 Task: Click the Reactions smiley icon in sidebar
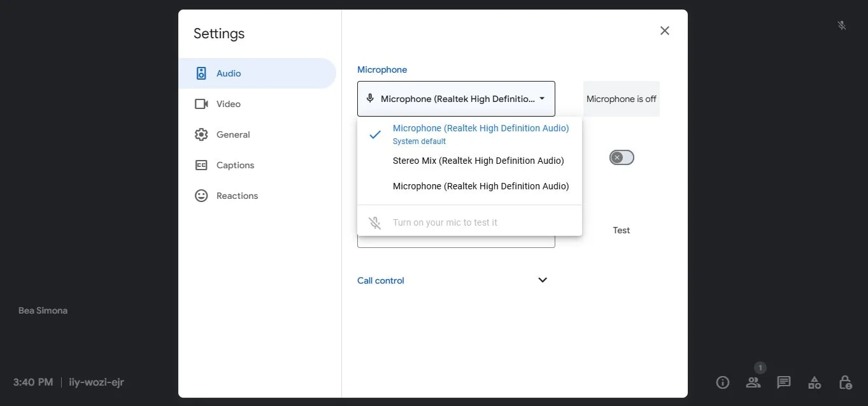[x=201, y=196]
